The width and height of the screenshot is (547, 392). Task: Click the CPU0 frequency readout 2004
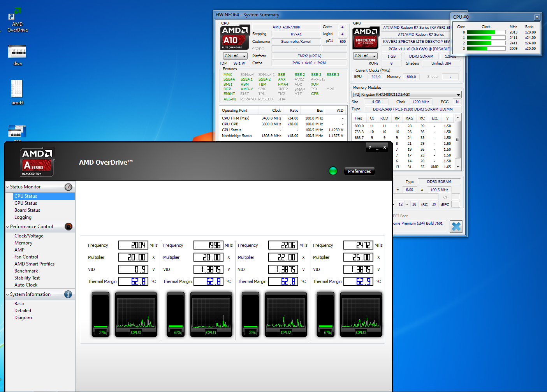coord(133,245)
